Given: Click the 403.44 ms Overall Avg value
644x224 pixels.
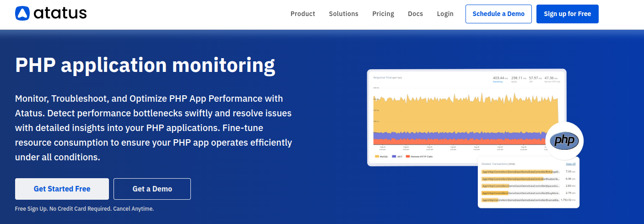Looking at the screenshot, I should point(499,79).
